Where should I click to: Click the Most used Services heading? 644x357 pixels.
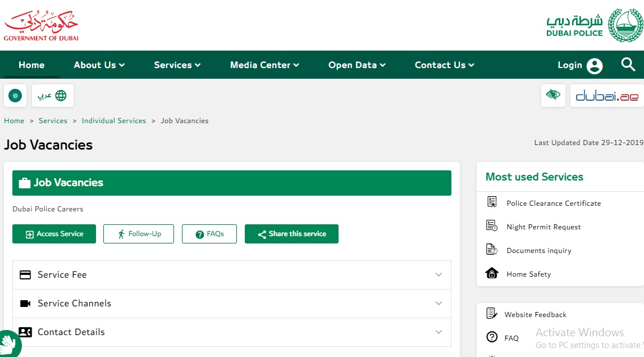click(x=535, y=177)
